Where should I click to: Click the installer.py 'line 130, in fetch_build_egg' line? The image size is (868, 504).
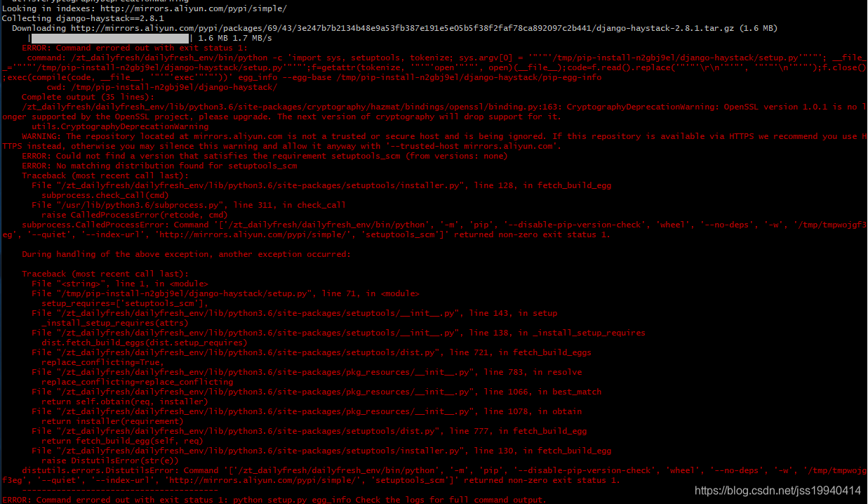pyautogui.click(x=321, y=451)
